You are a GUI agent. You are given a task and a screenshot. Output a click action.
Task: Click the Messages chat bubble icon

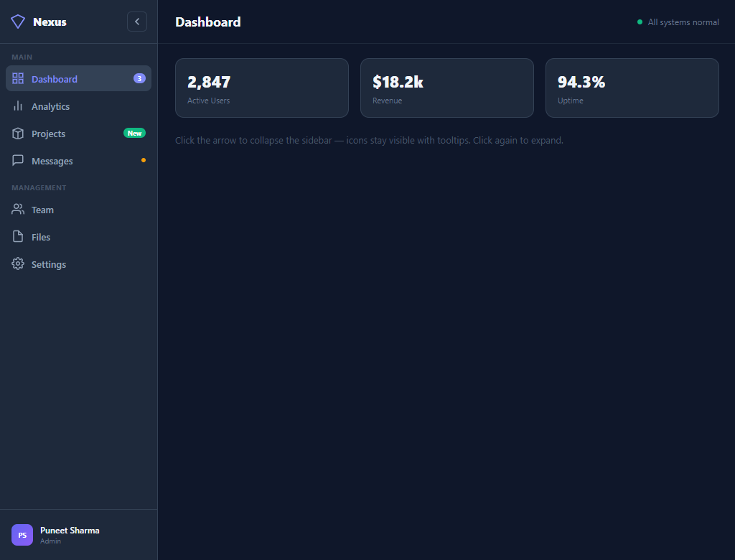tap(18, 160)
